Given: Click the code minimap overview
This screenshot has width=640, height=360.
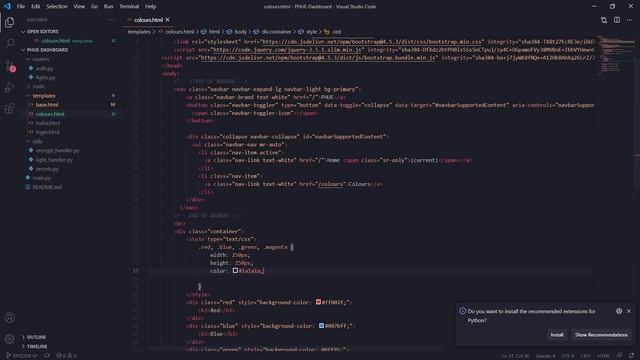Looking at the screenshot, I should [x=615, y=55].
